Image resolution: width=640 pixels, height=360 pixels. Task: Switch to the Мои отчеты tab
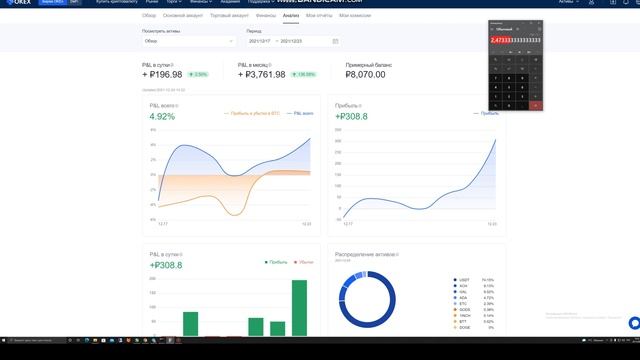coord(319,16)
